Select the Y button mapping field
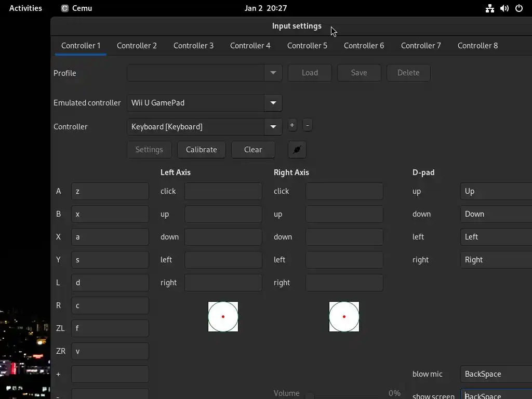Image resolution: width=532 pixels, height=399 pixels. (x=110, y=260)
